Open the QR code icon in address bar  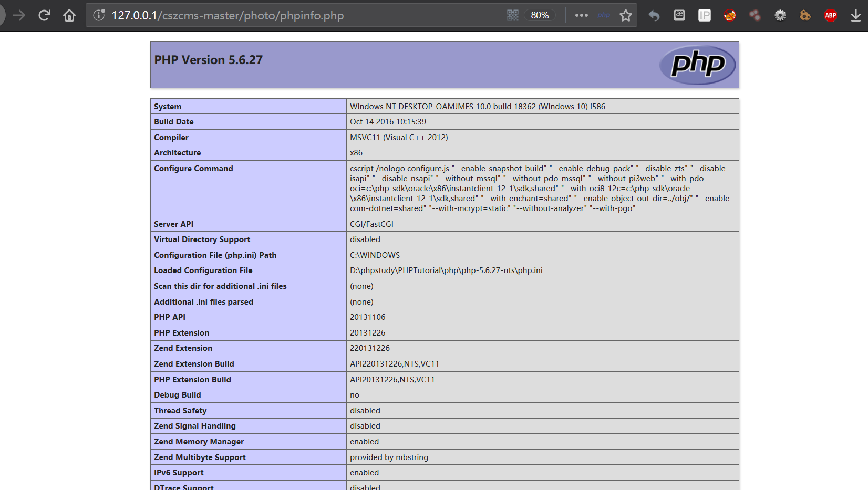pos(513,15)
